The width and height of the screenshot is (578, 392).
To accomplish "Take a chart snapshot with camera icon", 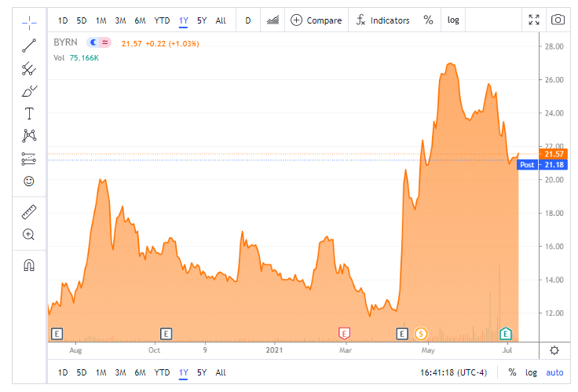I will (558, 20).
